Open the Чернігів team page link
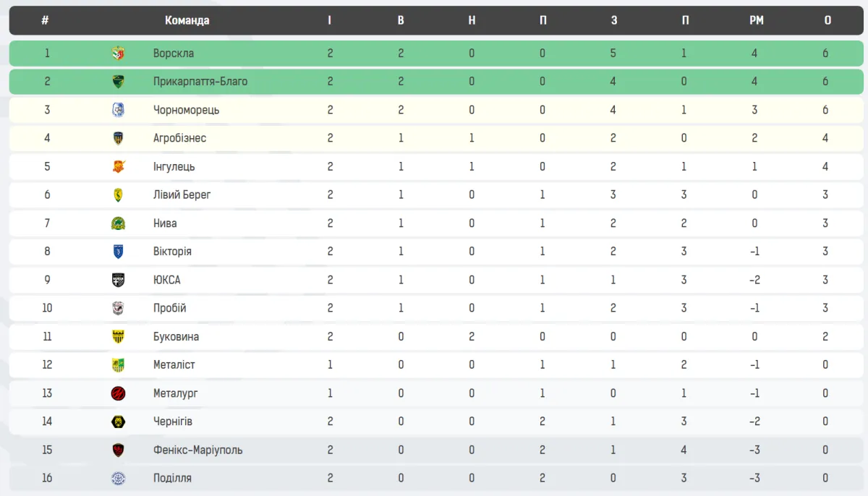Screen dimensions: 868x496 pos(173,422)
